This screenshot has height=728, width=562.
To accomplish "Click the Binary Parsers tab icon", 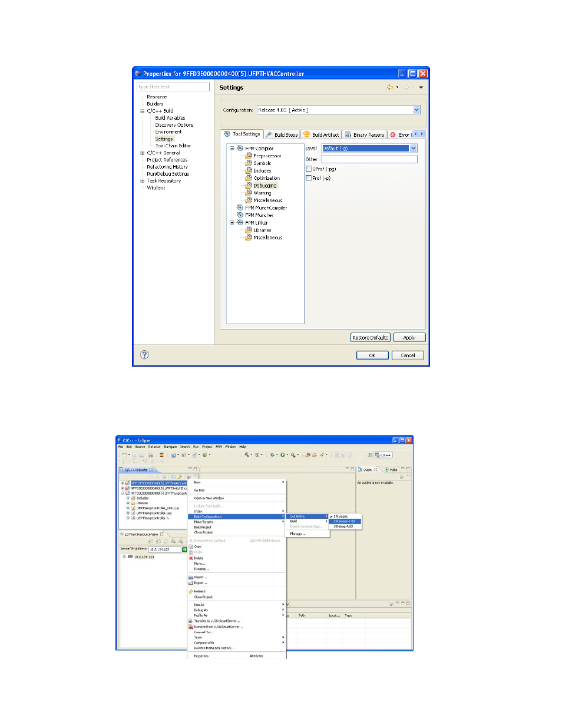I will [x=348, y=134].
